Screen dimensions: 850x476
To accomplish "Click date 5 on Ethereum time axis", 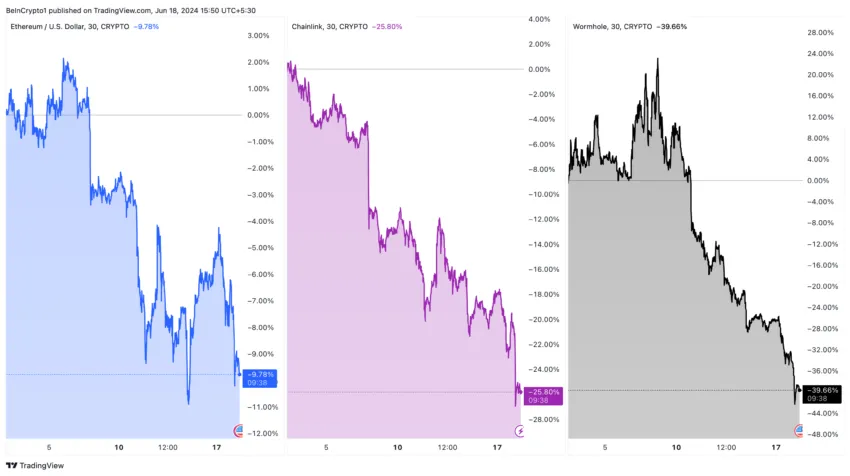I will point(49,447).
